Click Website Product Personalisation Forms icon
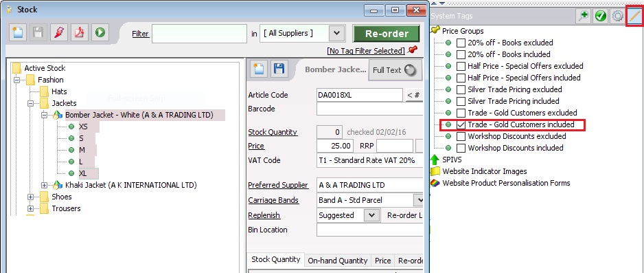This screenshot has width=644, height=273. coord(435,183)
